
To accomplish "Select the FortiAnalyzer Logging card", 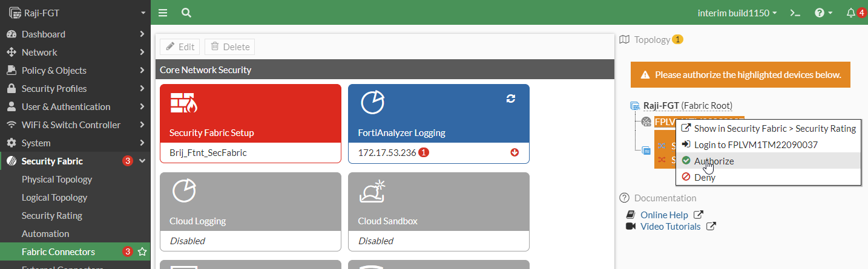I will pos(439,123).
